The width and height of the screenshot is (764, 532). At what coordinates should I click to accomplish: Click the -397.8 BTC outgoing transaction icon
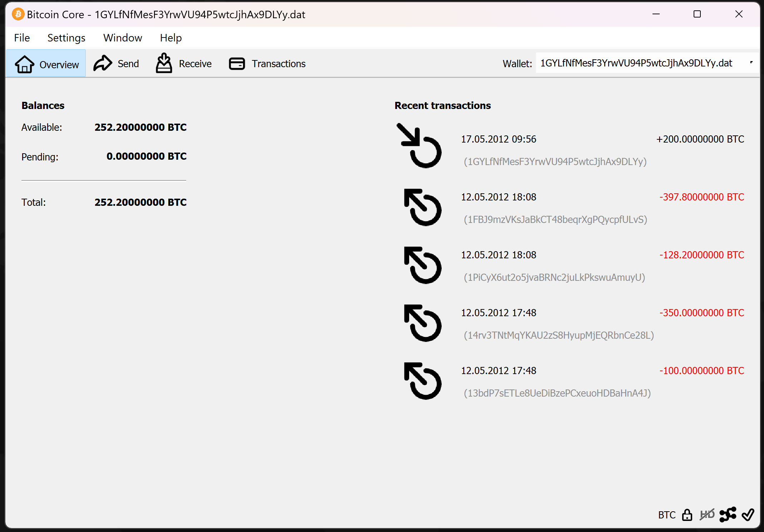click(x=423, y=208)
